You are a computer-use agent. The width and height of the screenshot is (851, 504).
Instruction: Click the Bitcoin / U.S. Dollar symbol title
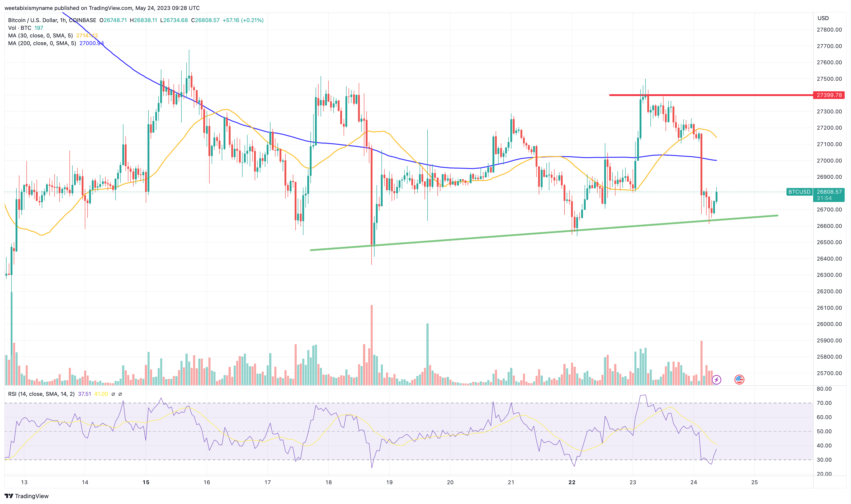point(52,20)
